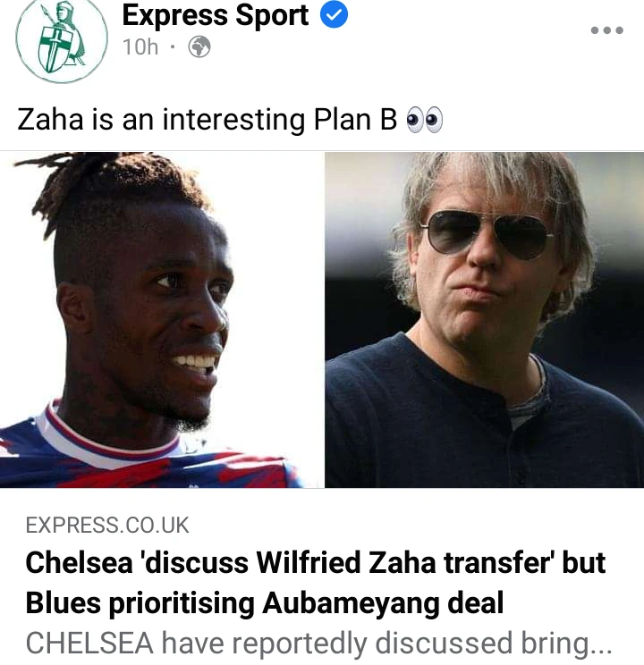This screenshot has height=665, width=644.
Task: Select the caption 'Zaha is an interesting'
Action: pyautogui.click(x=161, y=120)
